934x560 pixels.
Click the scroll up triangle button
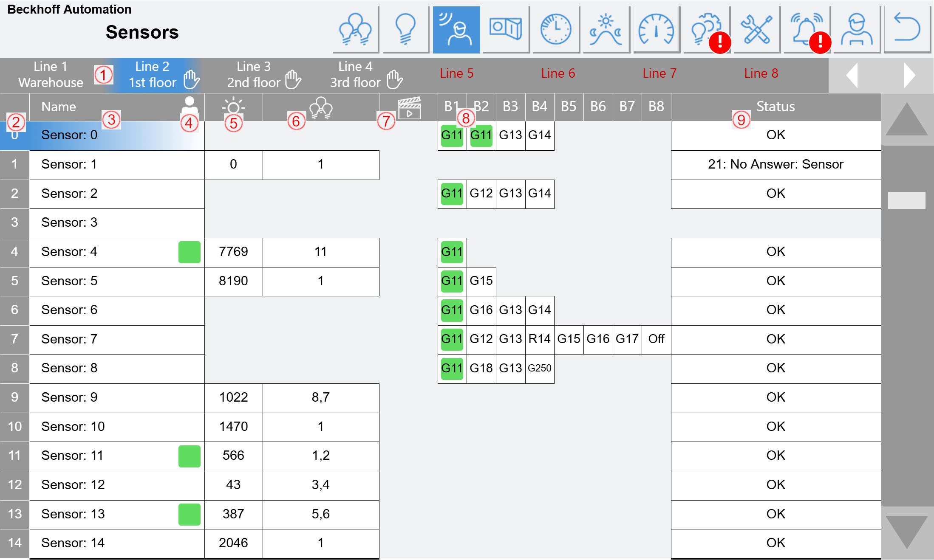point(907,120)
